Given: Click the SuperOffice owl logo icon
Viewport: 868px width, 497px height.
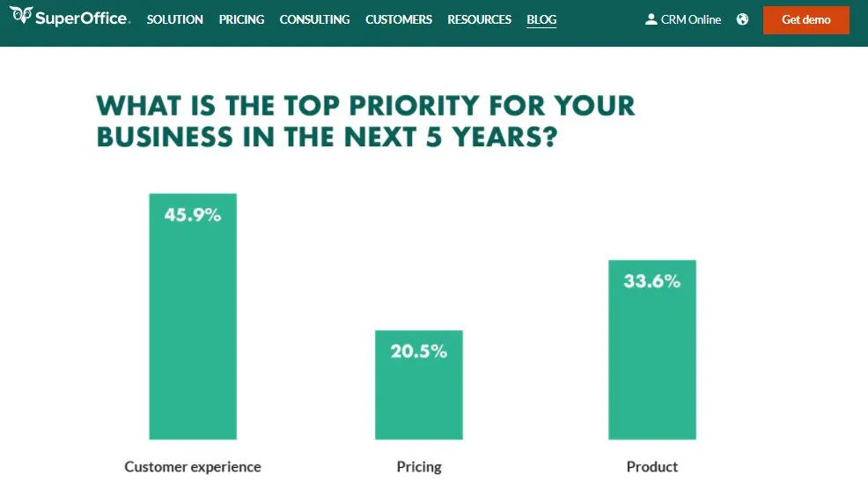Looking at the screenshot, I should pyautogui.click(x=22, y=17).
